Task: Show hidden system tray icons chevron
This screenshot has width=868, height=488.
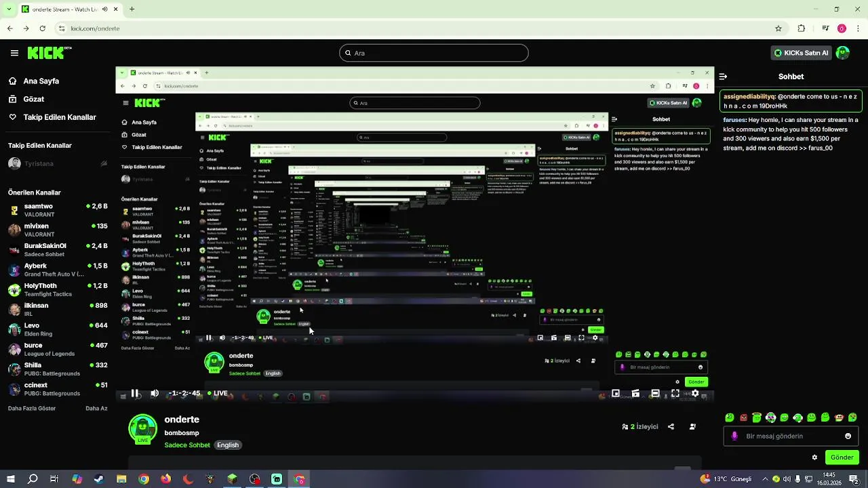Action: 766,479
